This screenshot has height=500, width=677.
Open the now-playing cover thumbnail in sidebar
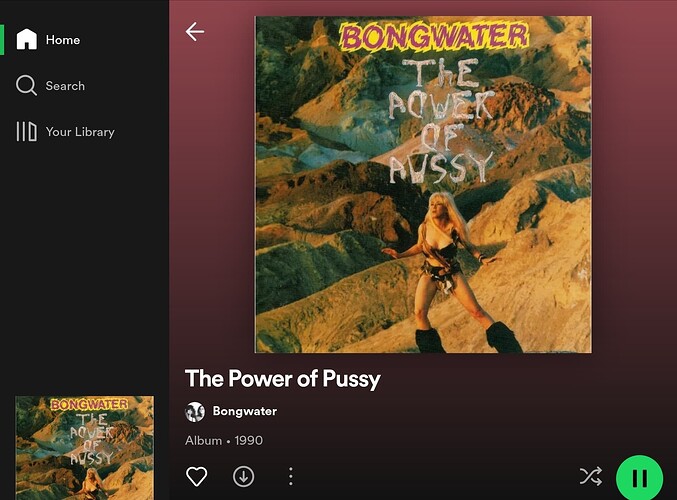tap(85, 448)
